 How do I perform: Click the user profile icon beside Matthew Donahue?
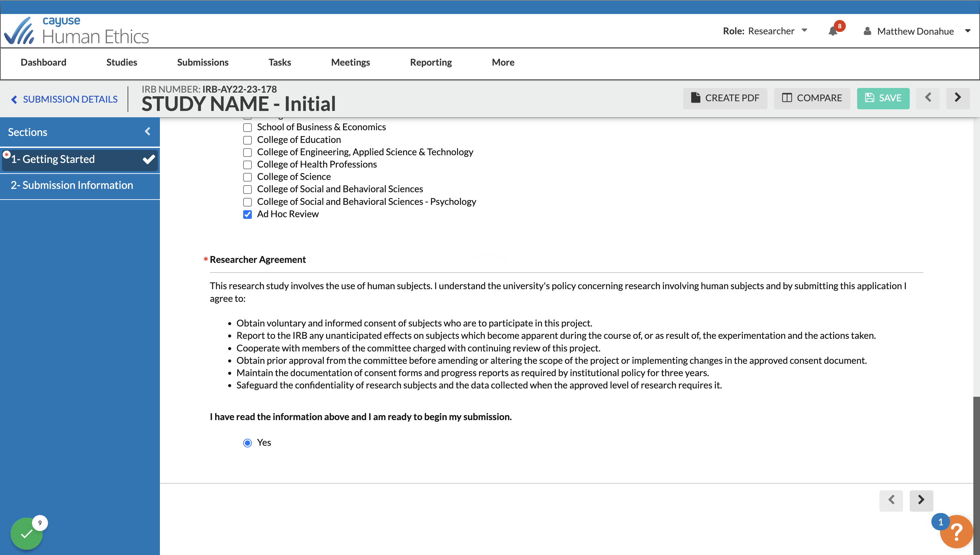[x=867, y=31]
